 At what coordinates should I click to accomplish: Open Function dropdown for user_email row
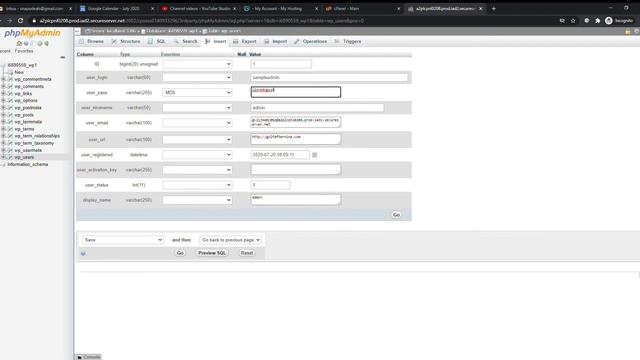click(197, 123)
